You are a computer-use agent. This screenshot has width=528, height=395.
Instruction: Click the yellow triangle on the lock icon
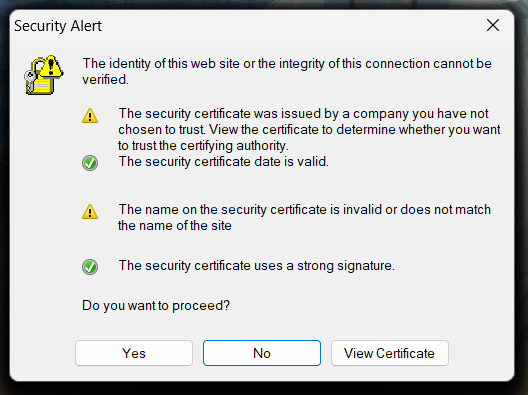coord(52,66)
